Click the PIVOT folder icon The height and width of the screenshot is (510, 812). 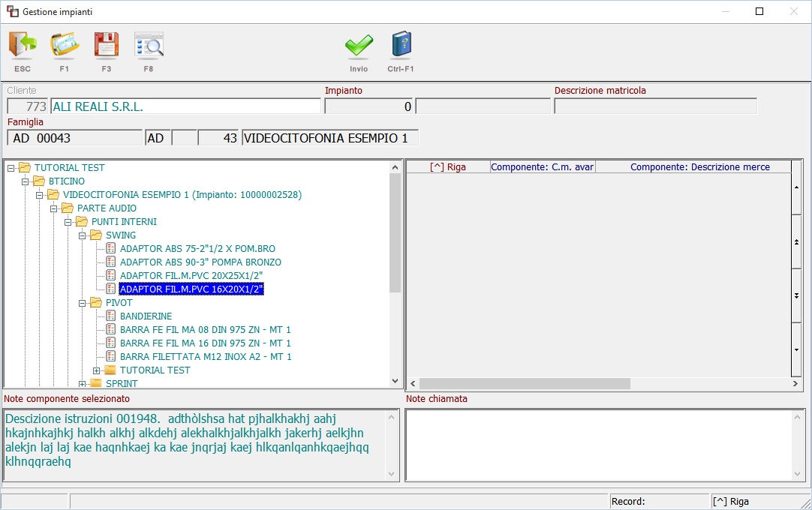click(x=96, y=302)
